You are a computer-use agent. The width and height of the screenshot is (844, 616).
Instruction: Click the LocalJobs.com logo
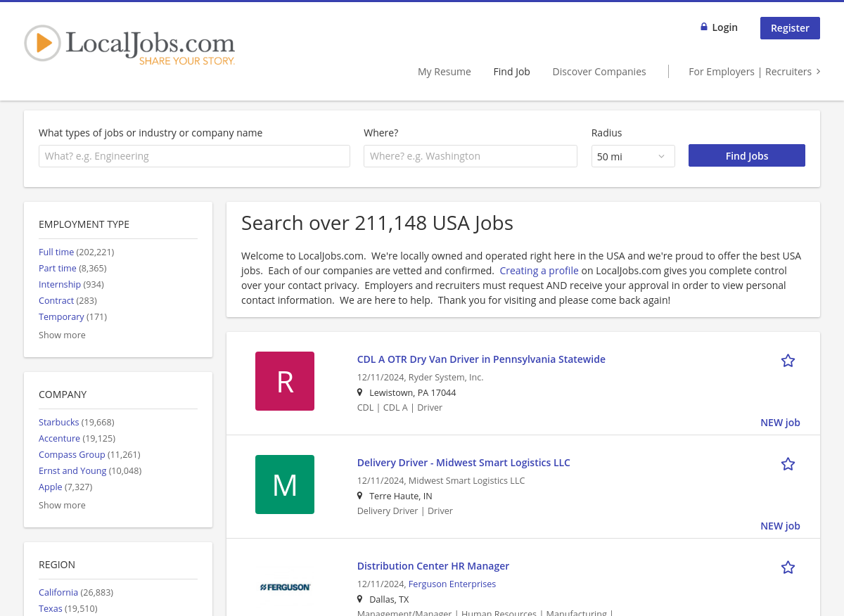pyautogui.click(x=130, y=44)
